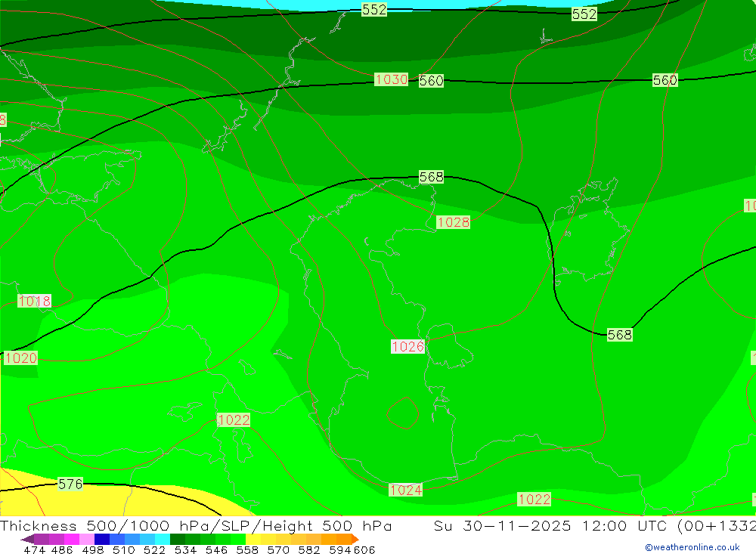
Task: Click the red 1018 pressure label
Action: click(x=34, y=301)
